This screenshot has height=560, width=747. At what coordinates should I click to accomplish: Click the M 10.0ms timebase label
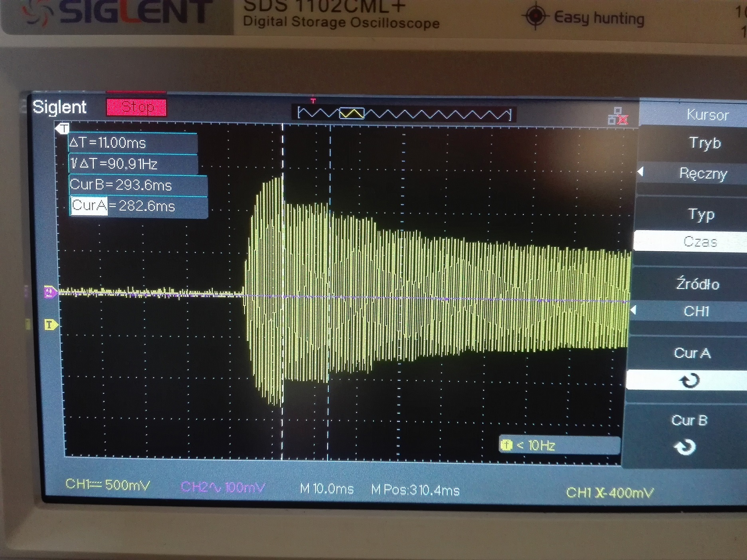[x=326, y=489]
